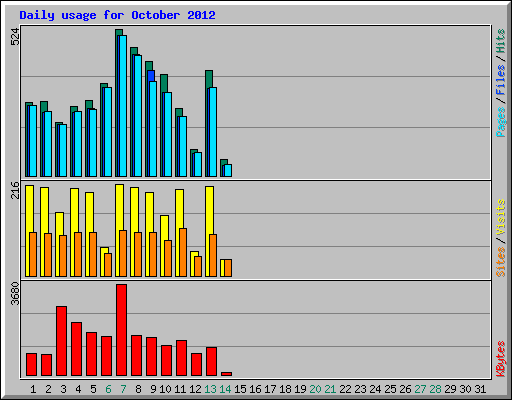Click the red KBytes bar for day 4
This screenshot has width=512, height=400.
[x=76, y=349]
